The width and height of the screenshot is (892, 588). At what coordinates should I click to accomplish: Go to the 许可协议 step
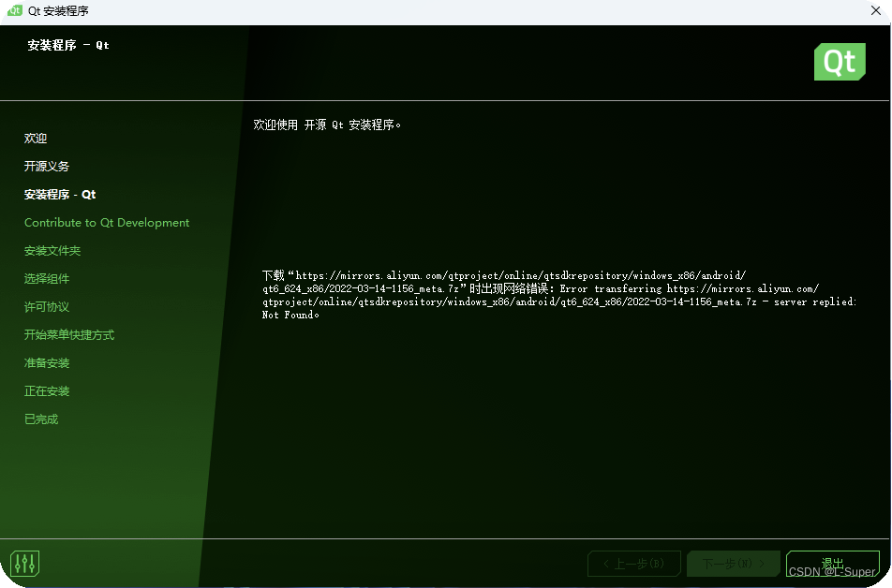[x=47, y=307]
